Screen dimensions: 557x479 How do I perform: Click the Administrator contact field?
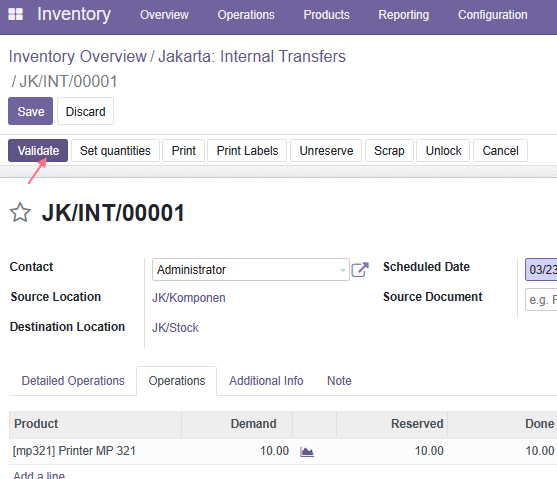(x=250, y=270)
